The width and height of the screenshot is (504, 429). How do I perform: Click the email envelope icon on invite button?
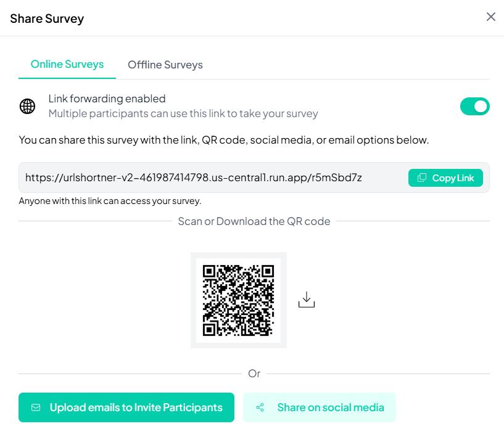(x=36, y=407)
